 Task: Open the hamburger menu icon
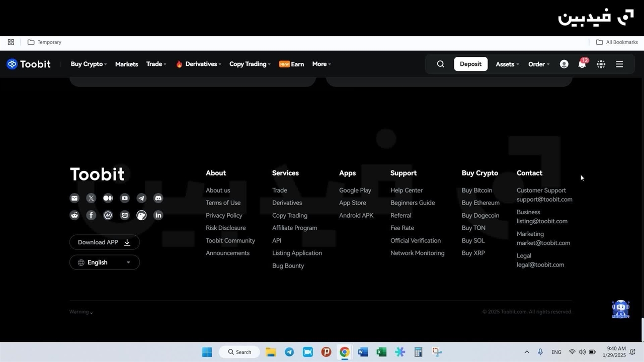[x=619, y=64]
